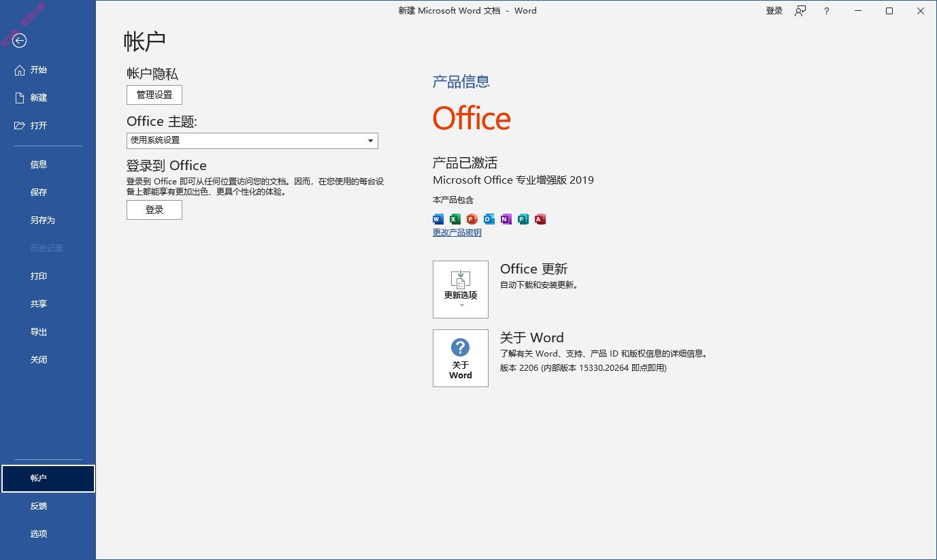
Task: Click the text Microsoft Office 专业增强版 2019
Action: tap(513, 180)
